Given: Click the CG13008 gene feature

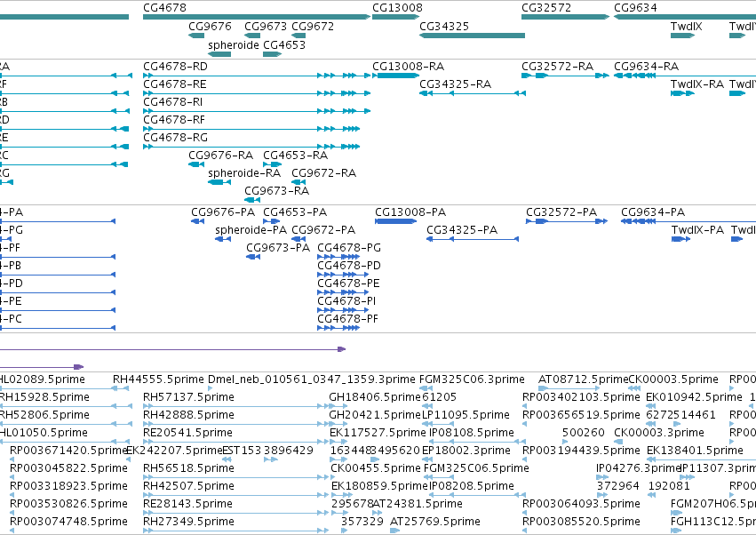Looking at the screenshot, I should pyautogui.click(x=395, y=17).
